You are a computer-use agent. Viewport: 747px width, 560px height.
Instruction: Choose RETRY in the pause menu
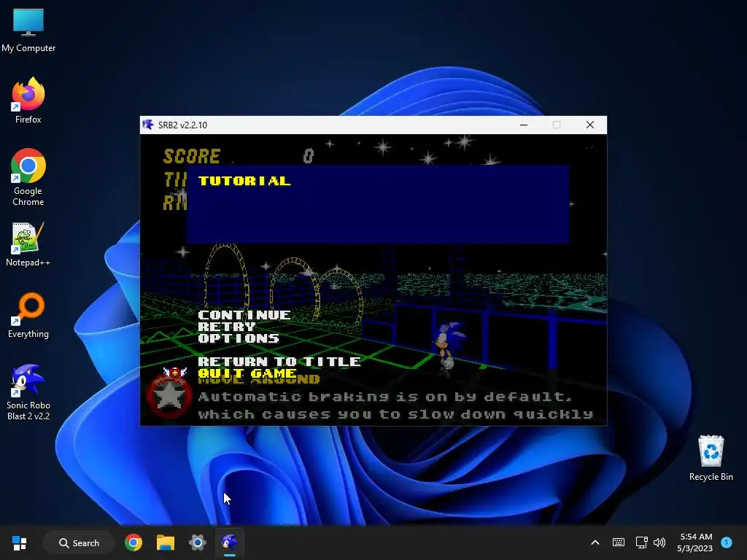(x=227, y=327)
